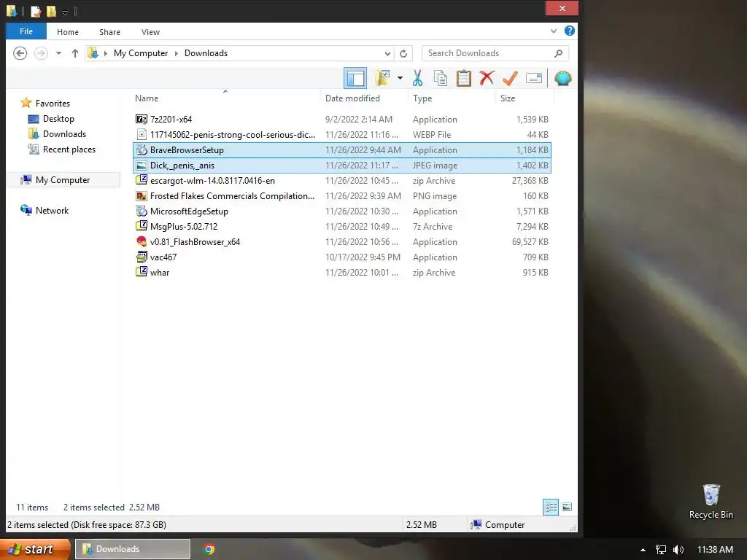Open the recent locations dropdown
747x560 pixels.
point(58,53)
